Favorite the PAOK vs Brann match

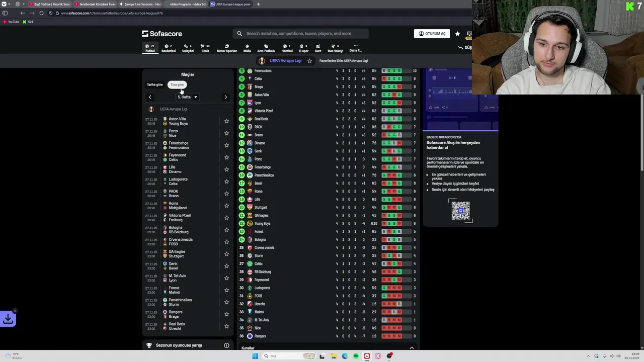coord(226,194)
